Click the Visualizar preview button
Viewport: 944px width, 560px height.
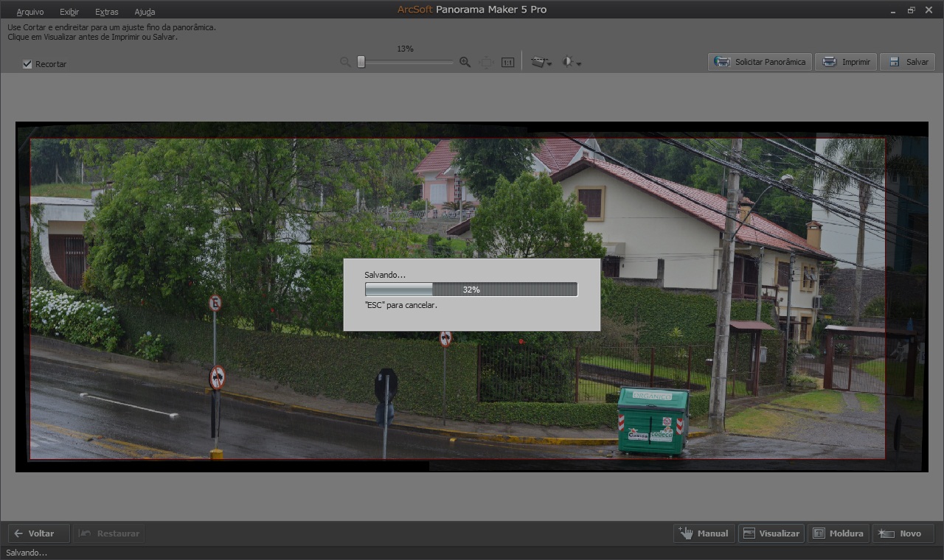(x=771, y=533)
